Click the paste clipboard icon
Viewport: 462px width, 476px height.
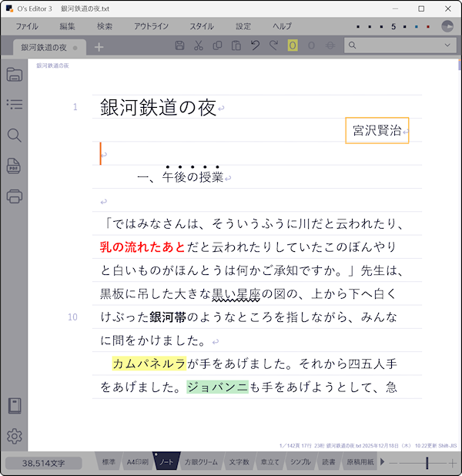click(236, 45)
